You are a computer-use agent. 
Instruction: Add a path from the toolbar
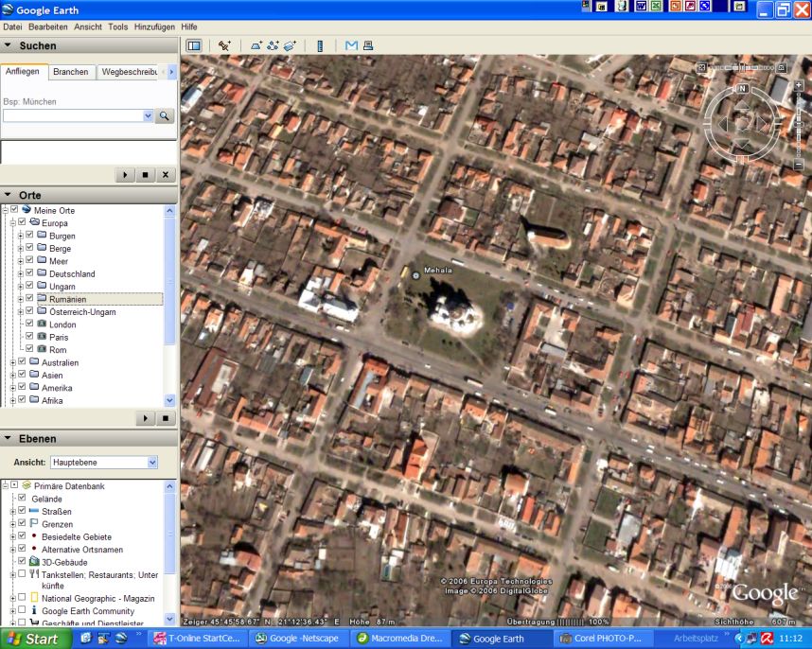click(273, 45)
